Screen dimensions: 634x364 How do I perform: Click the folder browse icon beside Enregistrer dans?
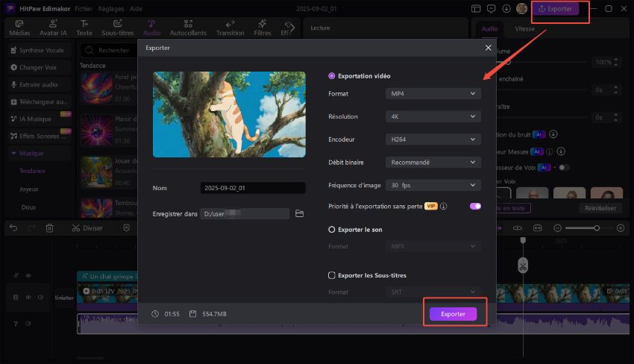click(x=299, y=213)
